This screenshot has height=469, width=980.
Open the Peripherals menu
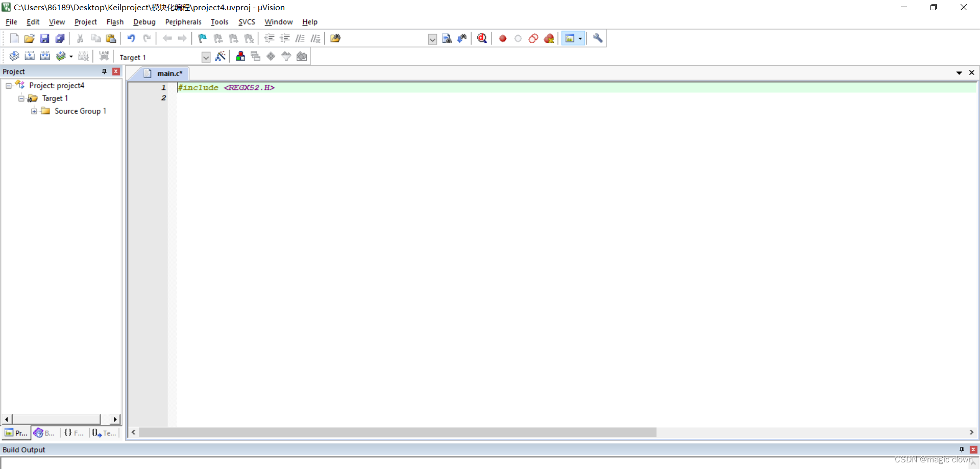[183, 22]
